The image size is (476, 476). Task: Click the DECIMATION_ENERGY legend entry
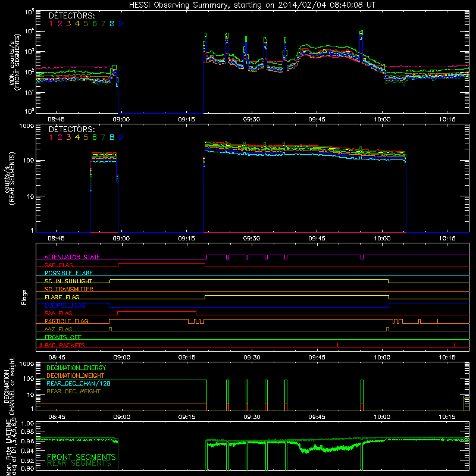pyautogui.click(x=76, y=368)
